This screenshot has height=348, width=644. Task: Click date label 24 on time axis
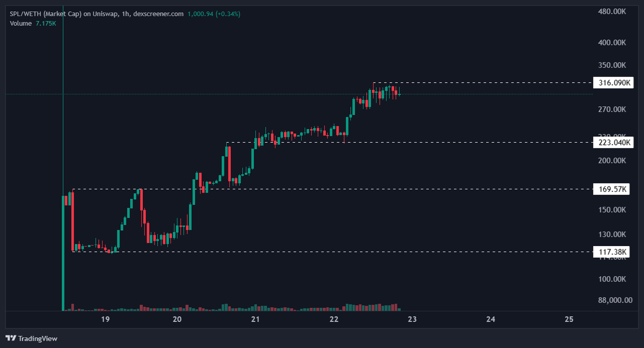491,320
